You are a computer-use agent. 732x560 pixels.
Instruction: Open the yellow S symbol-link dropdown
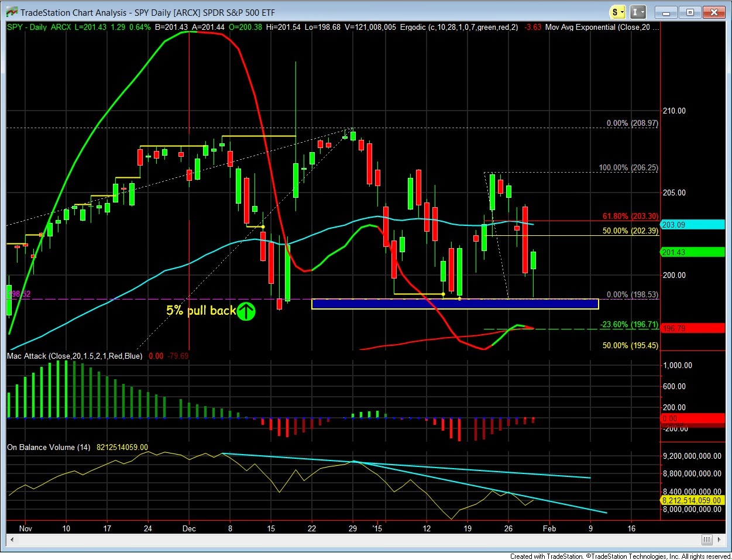tap(617, 12)
